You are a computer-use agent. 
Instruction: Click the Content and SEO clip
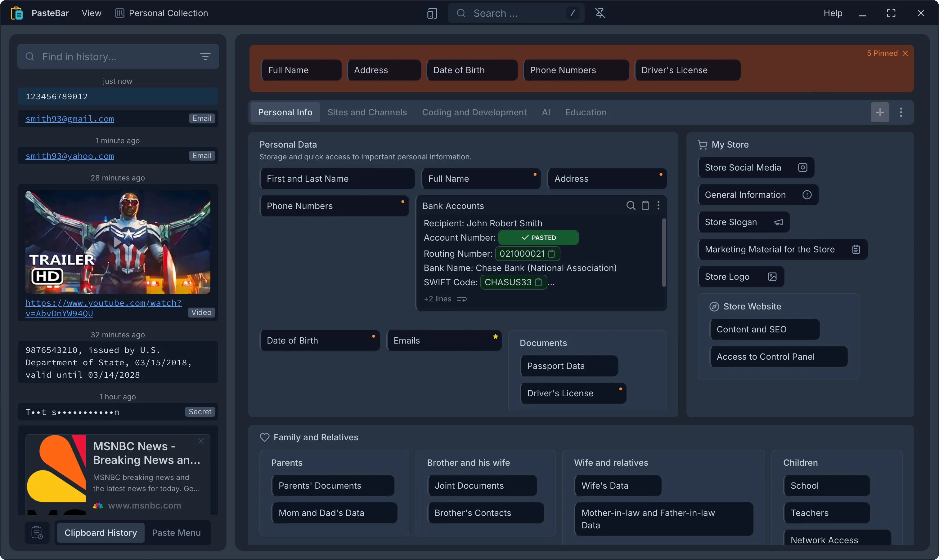pos(764,329)
